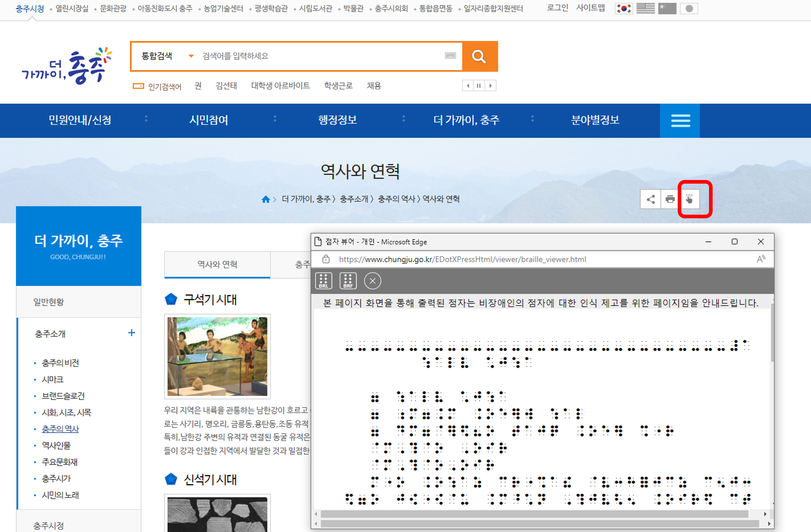This screenshot has width=811, height=532.
Task: Open 시민의 노래 sidebar item
Action: pos(60,495)
